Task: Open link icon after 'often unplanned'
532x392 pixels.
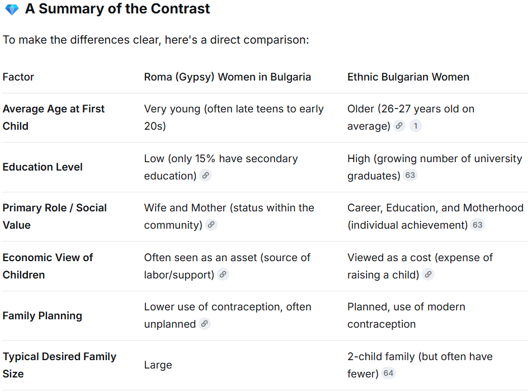Action: [x=204, y=324]
